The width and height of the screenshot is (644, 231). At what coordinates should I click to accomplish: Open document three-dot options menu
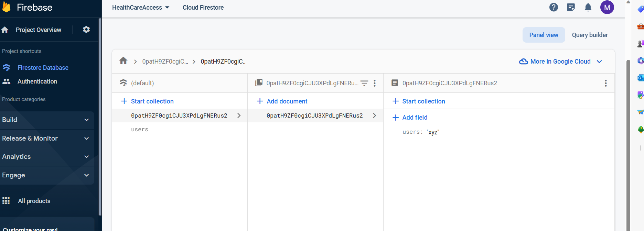click(606, 83)
